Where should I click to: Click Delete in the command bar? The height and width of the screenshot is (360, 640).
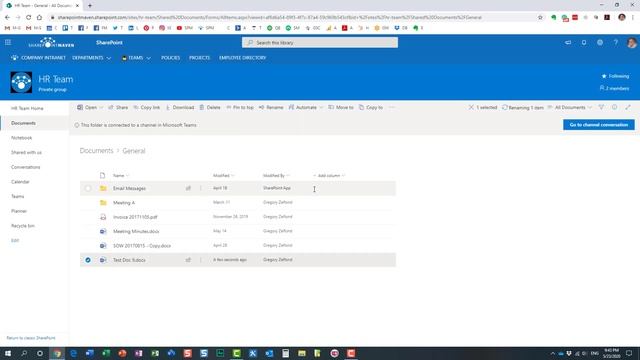(x=210, y=107)
